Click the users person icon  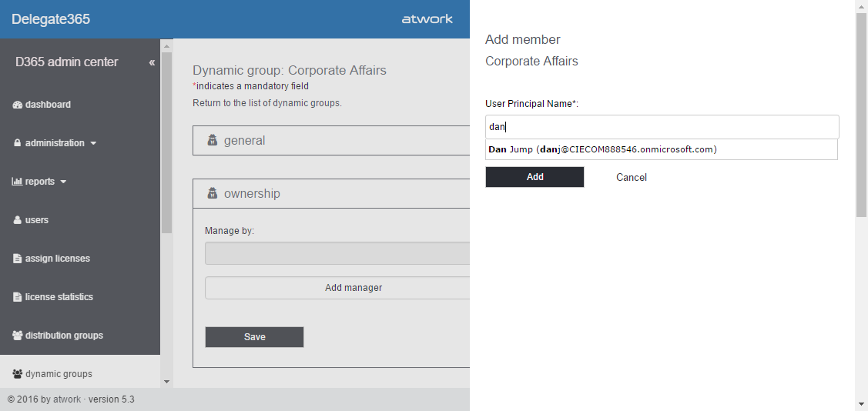pos(18,220)
